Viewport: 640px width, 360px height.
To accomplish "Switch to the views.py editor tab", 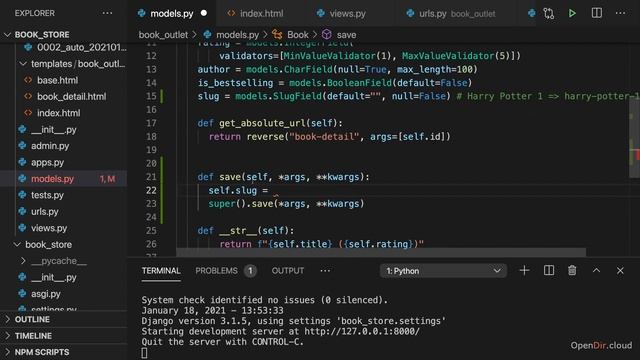I will [x=347, y=13].
